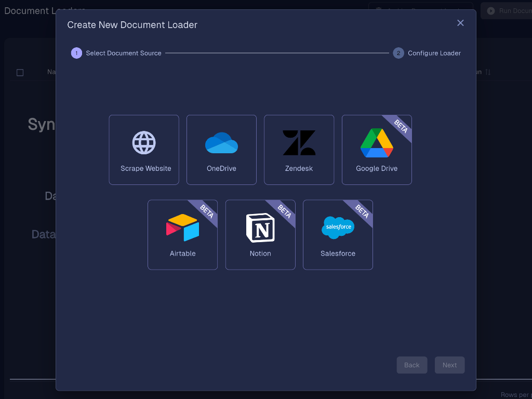The image size is (532, 399).
Task: Click the column sort arrows icon
Action: [487, 72]
